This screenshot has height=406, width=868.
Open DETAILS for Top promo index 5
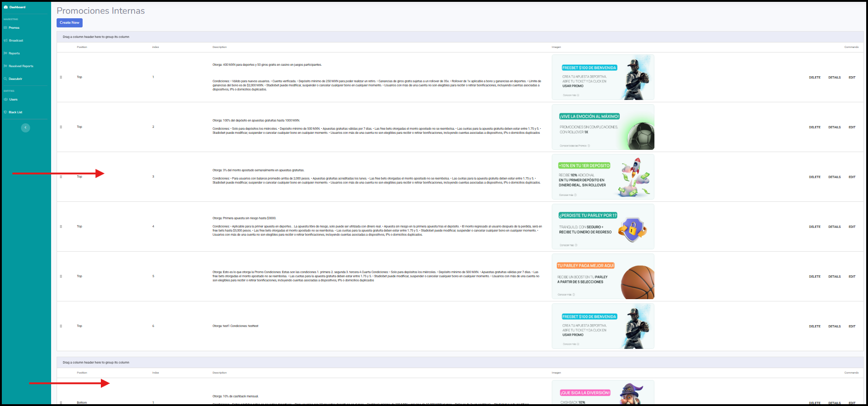coord(834,277)
